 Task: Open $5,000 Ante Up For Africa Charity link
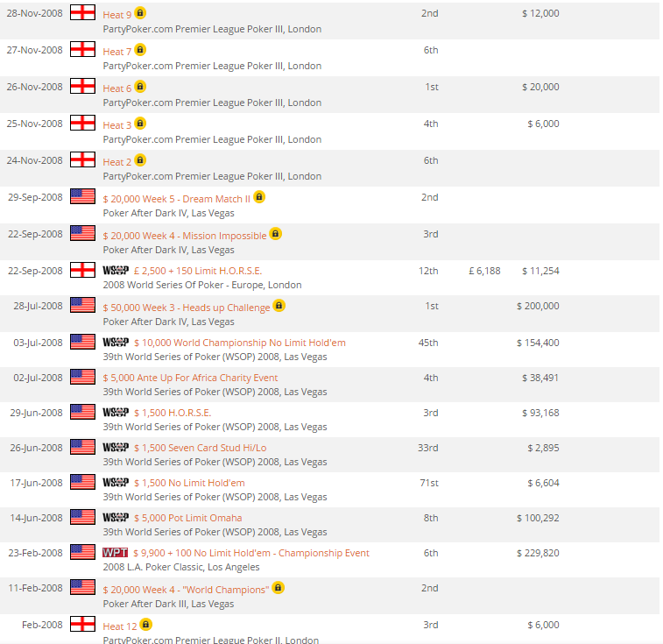pyautogui.click(x=190, y=378)
